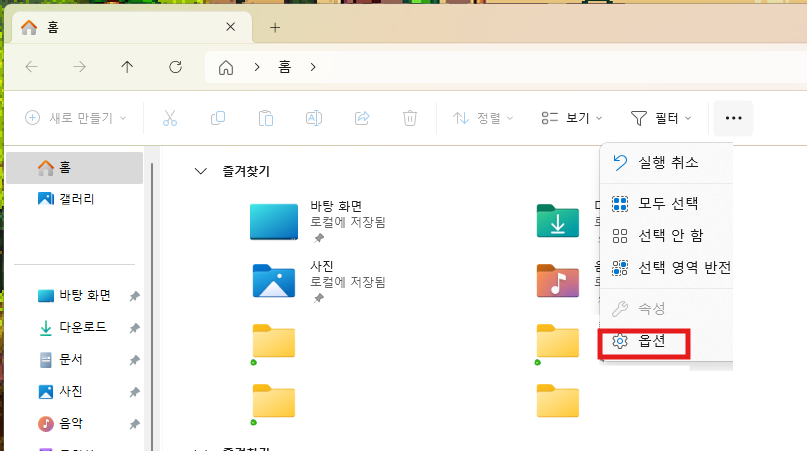Click the chevron before 홈 in address bar
This screenshot has width=807, height=451.
[257, 67]
